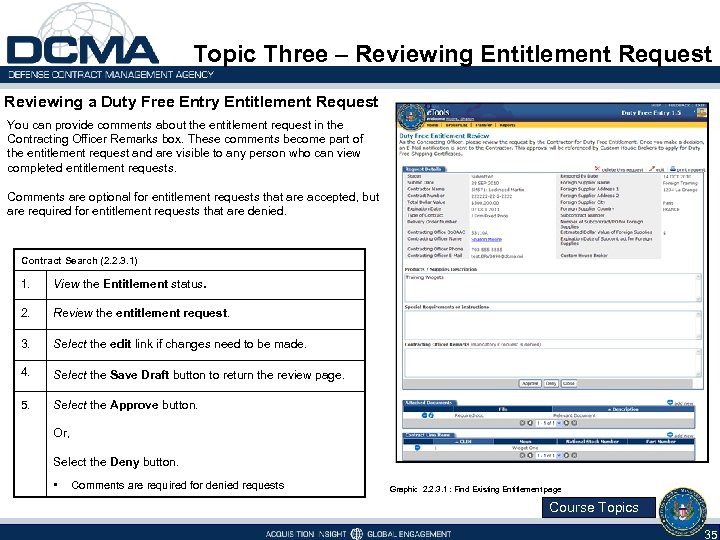Screen dimensions: 720x540
Task: Click the Deny button
Action: click(551, 383)
